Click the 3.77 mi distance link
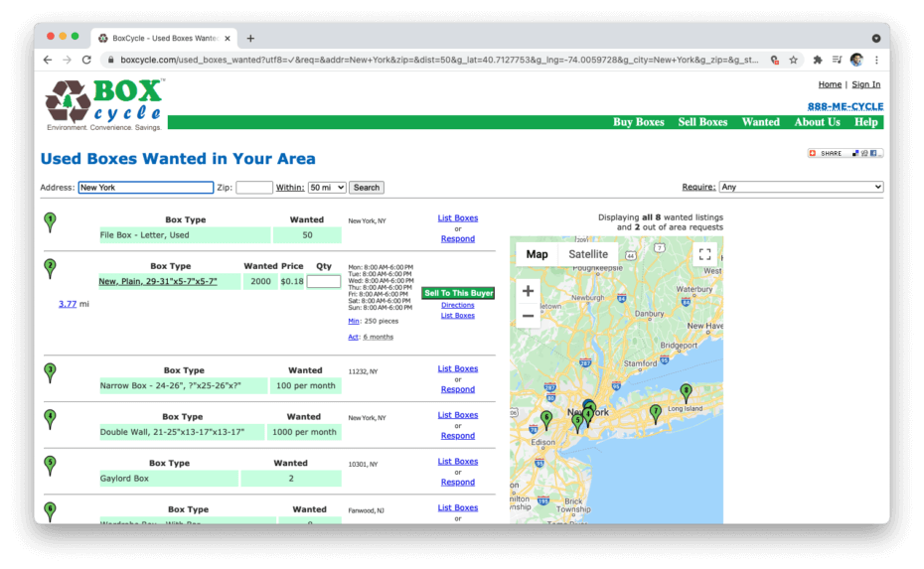Screen dimensions: 924x569 pyautogui.click(x=68, y=304)
